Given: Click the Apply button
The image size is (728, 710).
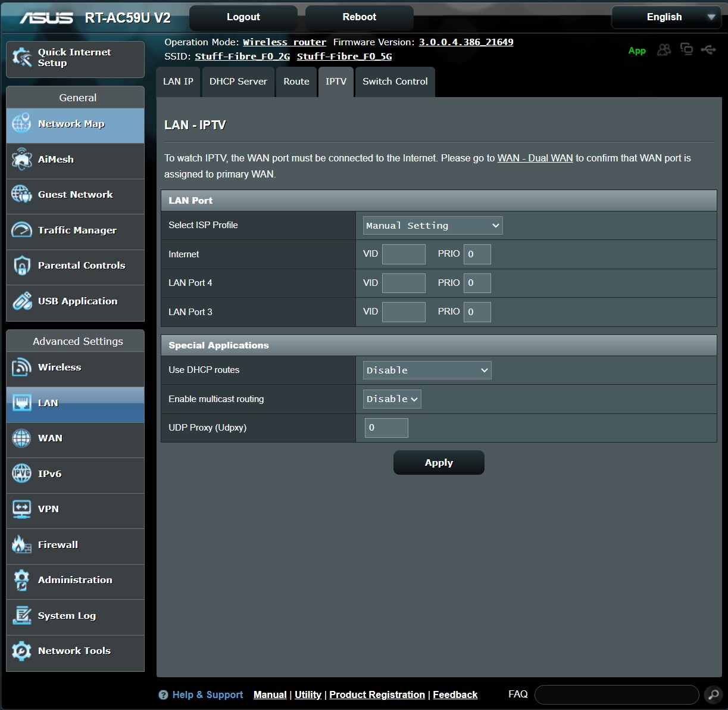Looking at the screenshot, I should click(x=439, y=463).
